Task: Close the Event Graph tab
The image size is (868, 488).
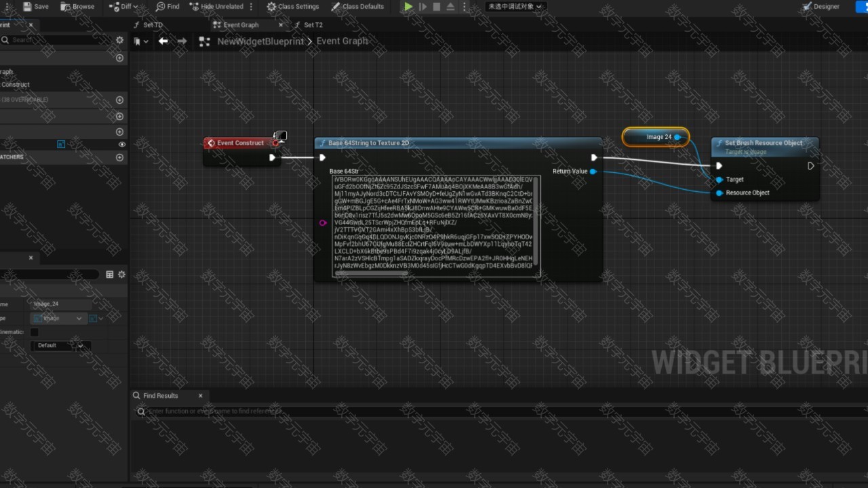Action: pyautogui.click(x=282, y=24)
